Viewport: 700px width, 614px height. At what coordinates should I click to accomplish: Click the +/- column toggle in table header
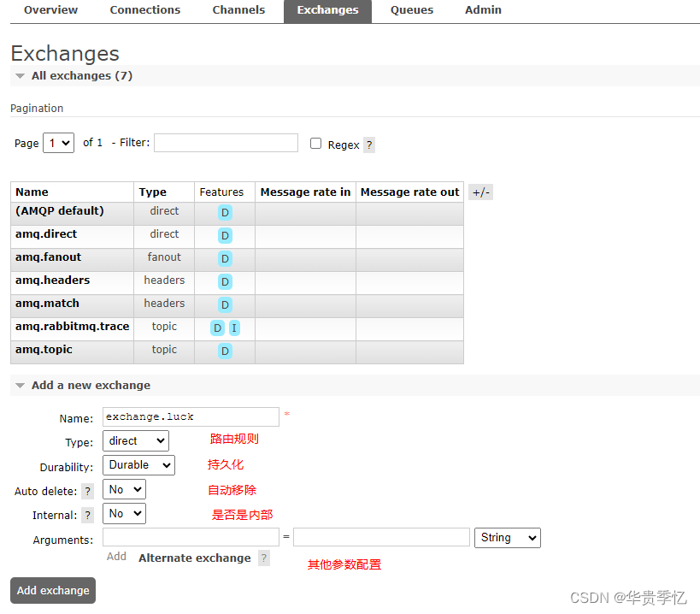point(480,192)
